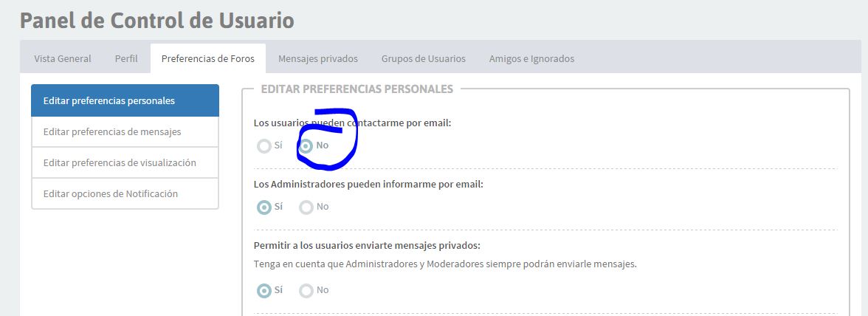
Task: Open the Grupos de Usuarios tab
Action: point(424,58)
